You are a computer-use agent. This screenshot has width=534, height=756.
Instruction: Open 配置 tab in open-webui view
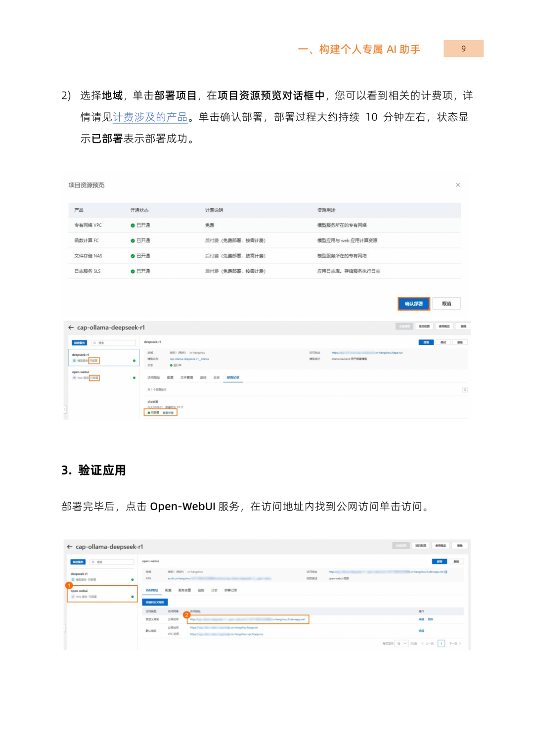click(x=168, y=590)
